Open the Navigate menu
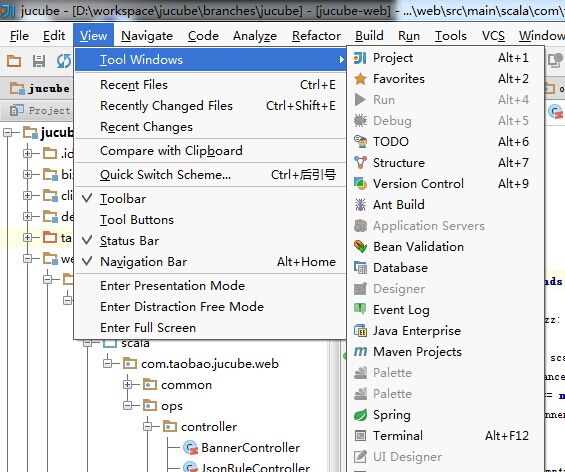The image size is (565, 472). pos(147,36)
